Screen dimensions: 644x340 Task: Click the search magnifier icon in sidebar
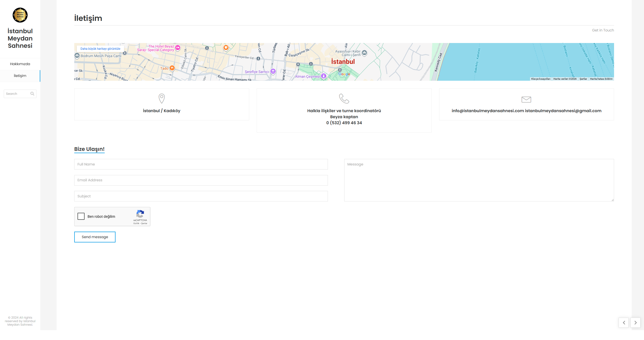[32, 94]
